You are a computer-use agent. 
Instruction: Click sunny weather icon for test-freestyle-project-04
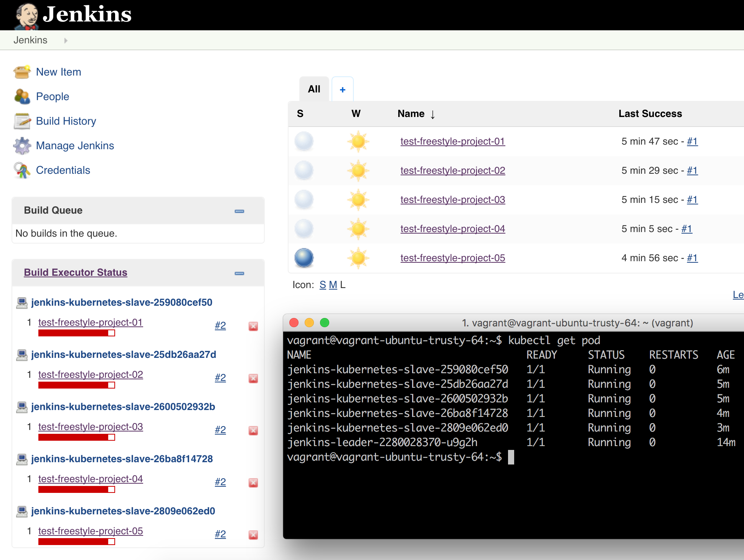(358, 229)
